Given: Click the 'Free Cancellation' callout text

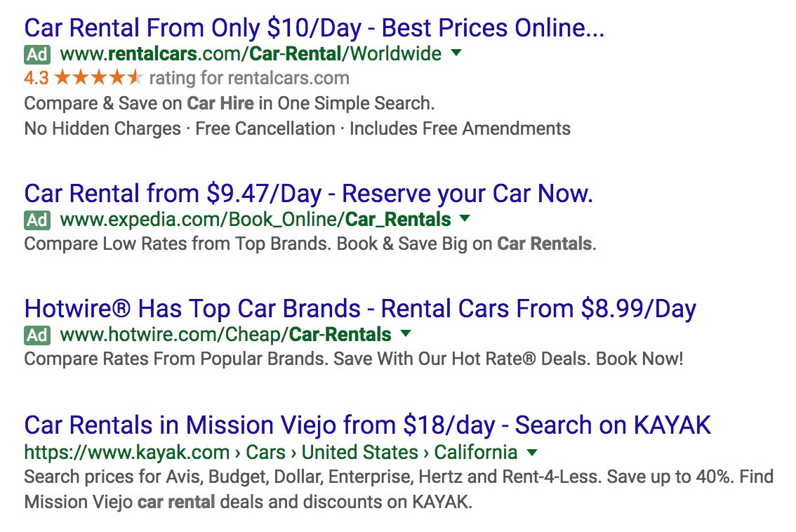Looking at the screenshot, I should pyautogui.click(x=265, y=129).
